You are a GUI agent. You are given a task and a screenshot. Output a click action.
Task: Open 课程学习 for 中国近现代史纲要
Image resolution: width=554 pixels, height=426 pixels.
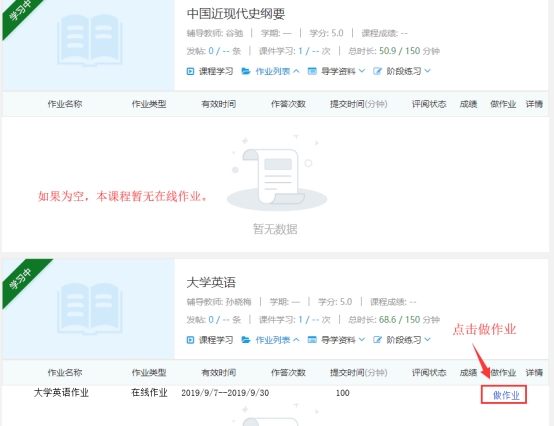point(216,71)
